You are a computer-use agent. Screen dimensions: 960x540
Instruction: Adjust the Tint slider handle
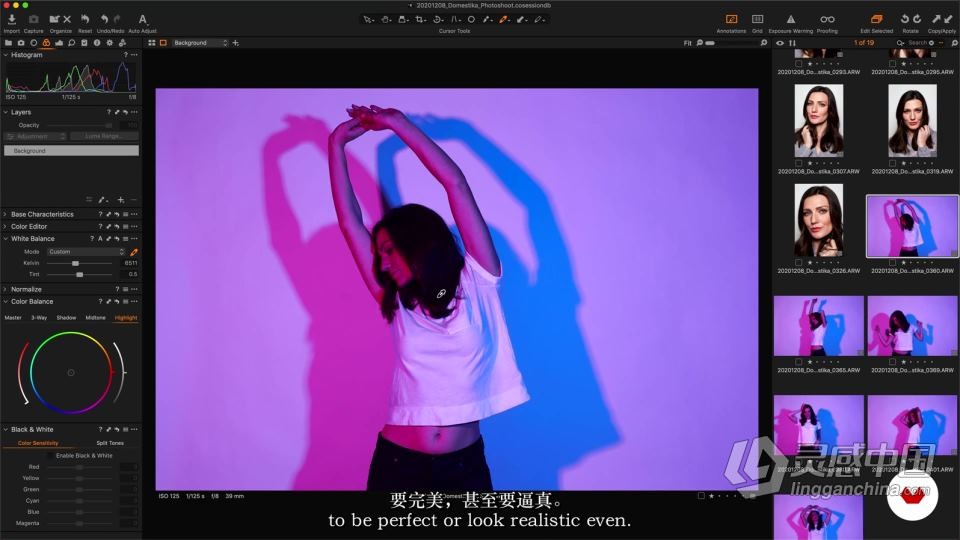click(x=80, y=274)
